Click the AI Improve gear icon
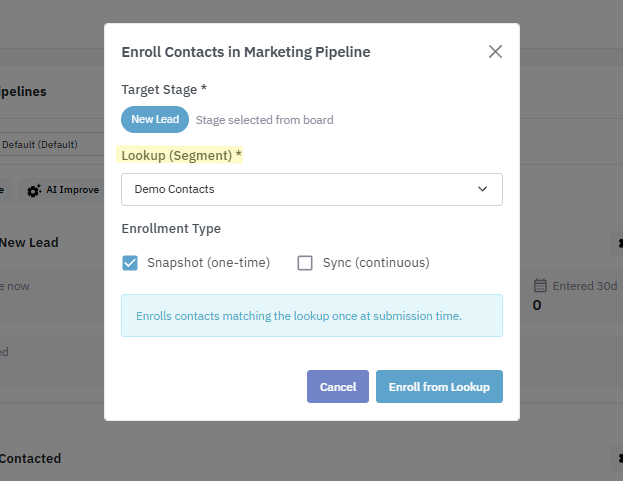 tap(34, 190)
